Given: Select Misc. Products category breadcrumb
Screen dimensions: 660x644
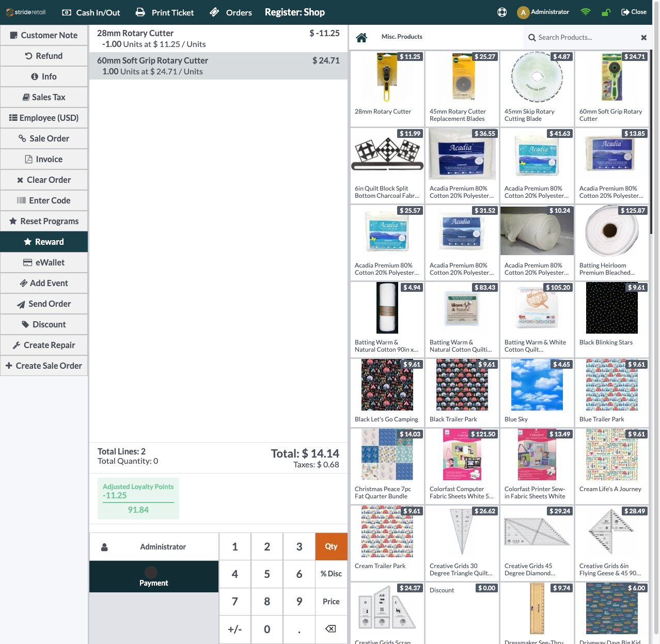Looking at the screenshot, I should 402,37.
